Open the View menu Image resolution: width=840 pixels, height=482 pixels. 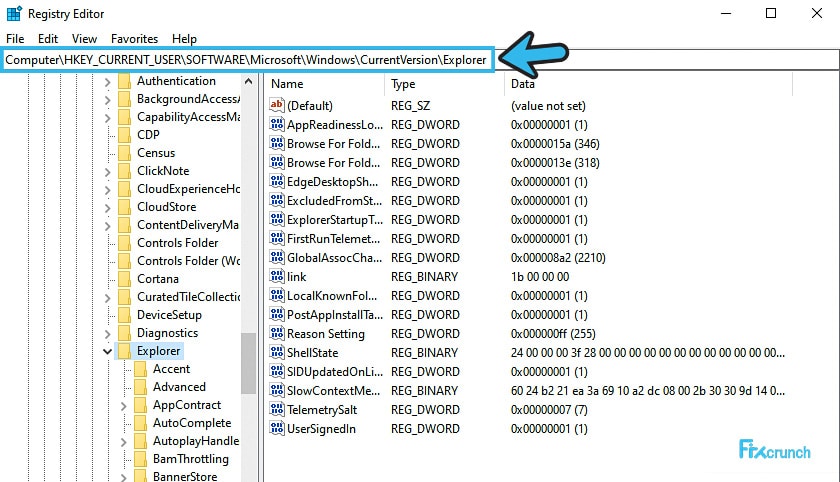coord(84,39)
